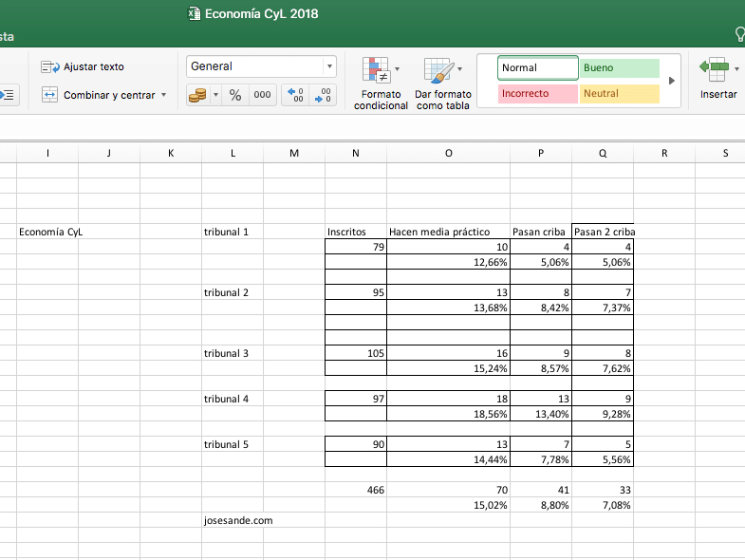Select column O header
745x560 pixels.
(x=449, y=153)
